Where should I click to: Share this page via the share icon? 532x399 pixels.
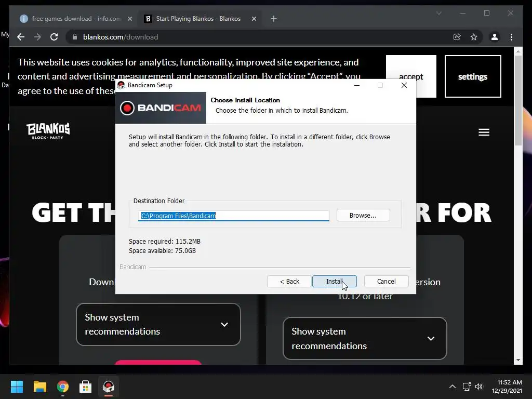pyautogui.click(x=457, y=37)
